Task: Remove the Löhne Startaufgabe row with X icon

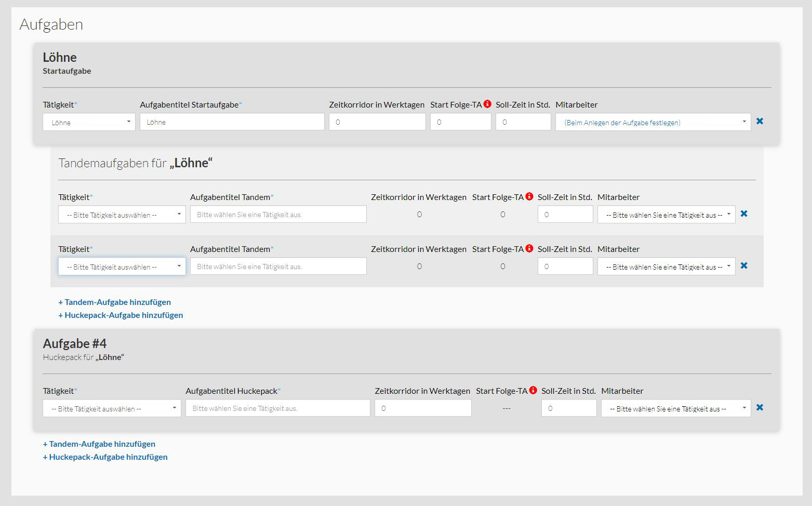Action: [760, 121]
